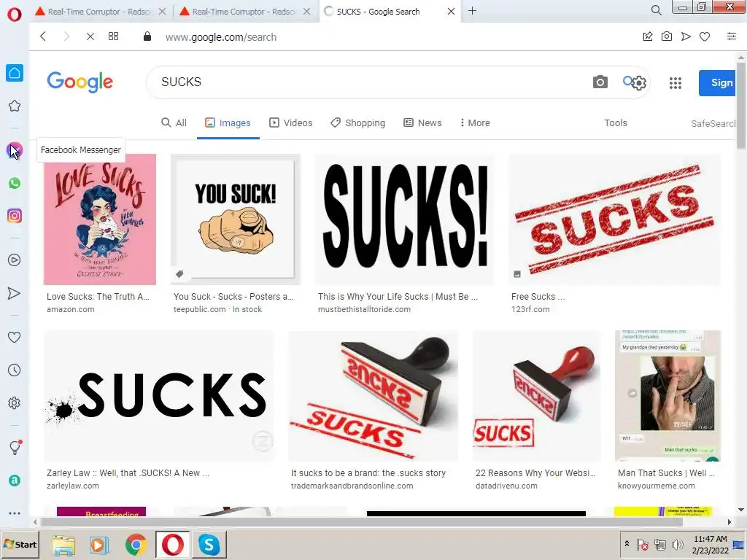This screenshot has height=560, width=747.
Task: Click the vertical page scrollbar thumb
Action: coord(741,106)
